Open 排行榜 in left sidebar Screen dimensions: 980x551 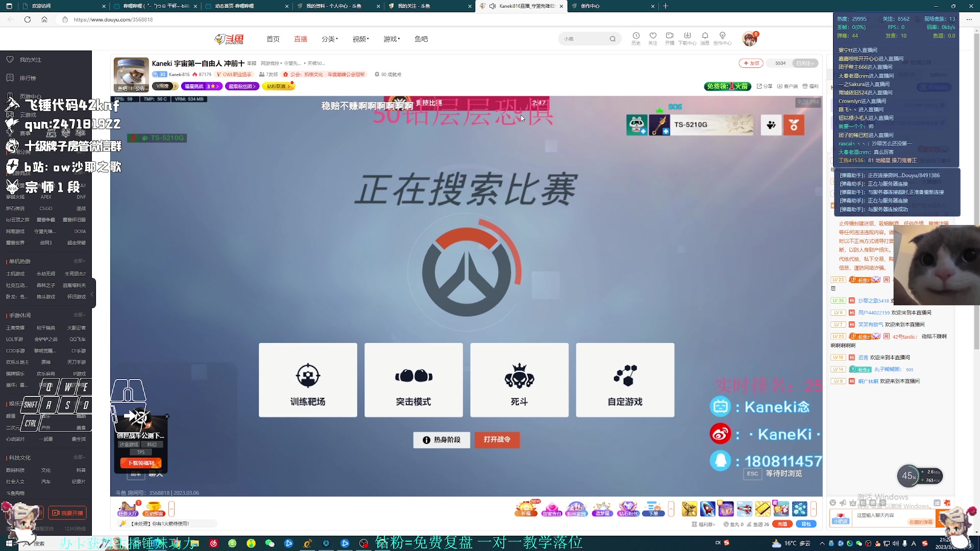point(28,78)
